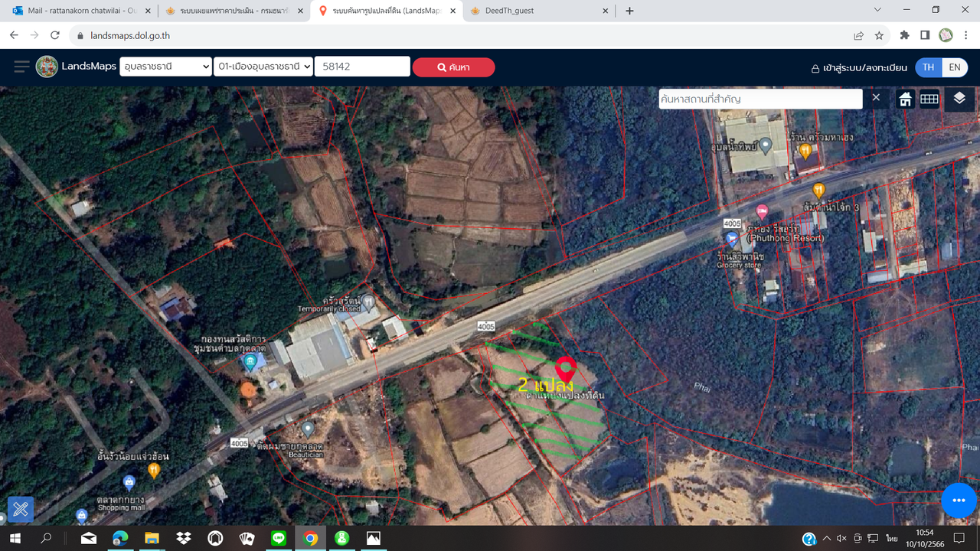The image size is (980, 551).
Task: Switch language to EN
Action: click(x=955, y=67)
